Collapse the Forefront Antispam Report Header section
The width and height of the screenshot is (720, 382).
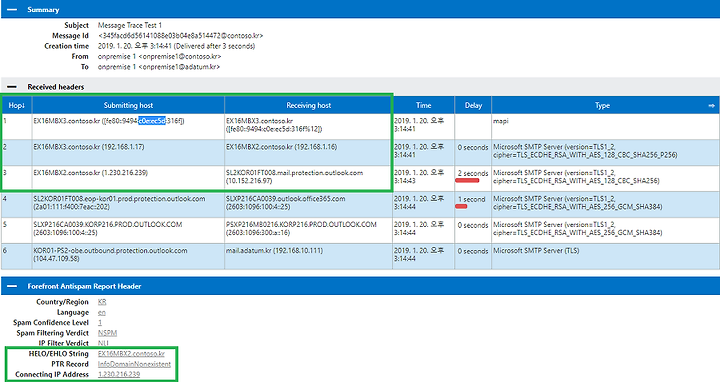(12, 286)
